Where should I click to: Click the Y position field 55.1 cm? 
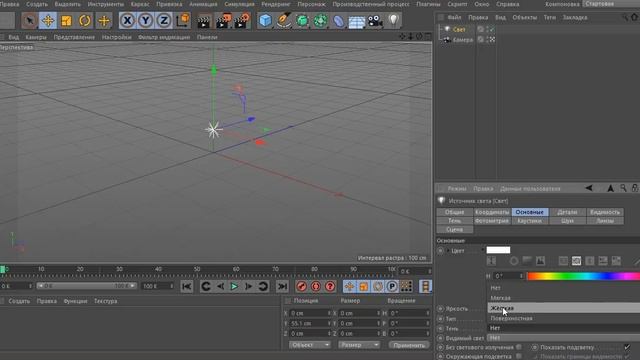310,323
